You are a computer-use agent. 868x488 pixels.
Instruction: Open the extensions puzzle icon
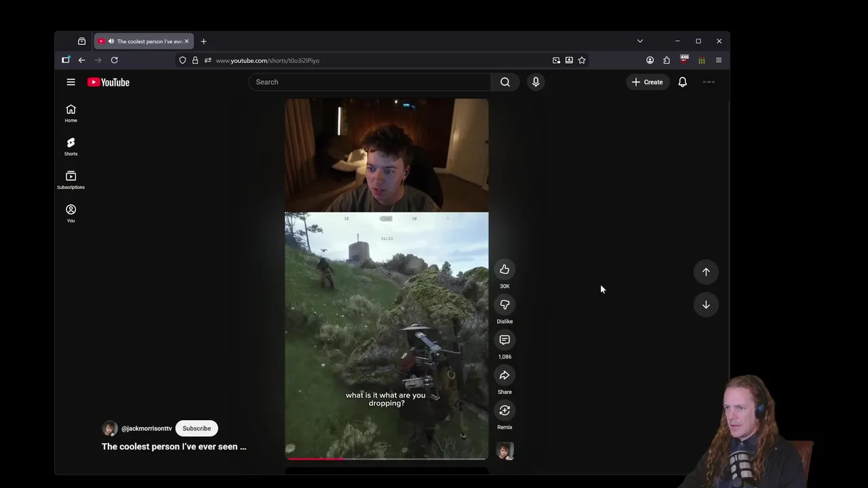pos(667,60)
